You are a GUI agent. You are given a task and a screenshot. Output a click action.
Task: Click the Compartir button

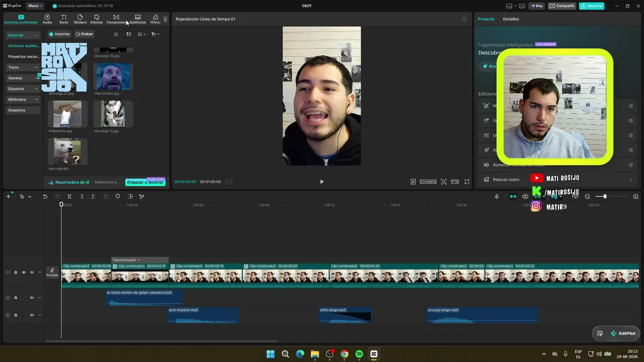pyautogui.click(x=562, y=6)
